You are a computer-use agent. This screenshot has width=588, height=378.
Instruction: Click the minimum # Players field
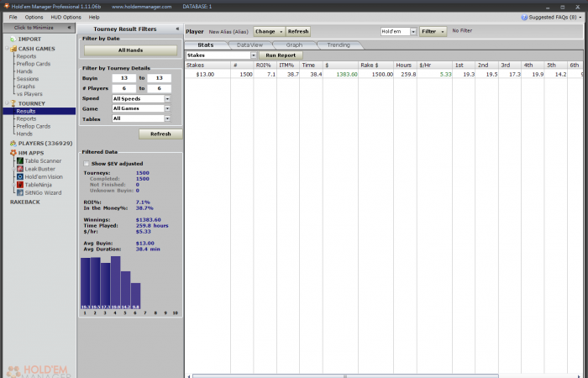tap(124, 88)
